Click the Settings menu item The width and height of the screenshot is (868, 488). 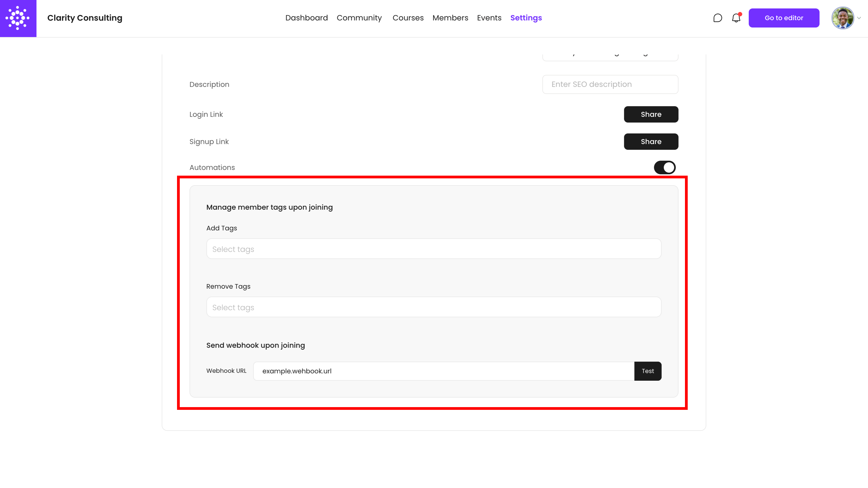pyautogui.click(x=526, y=18)
